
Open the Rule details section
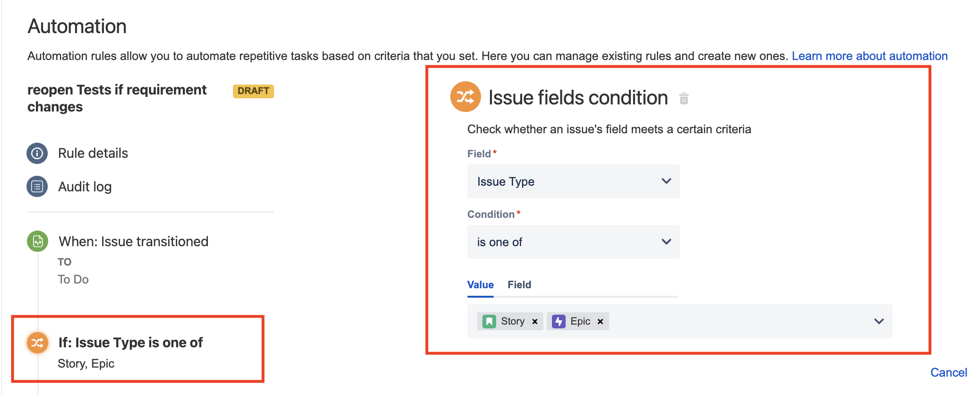point(93,153)
